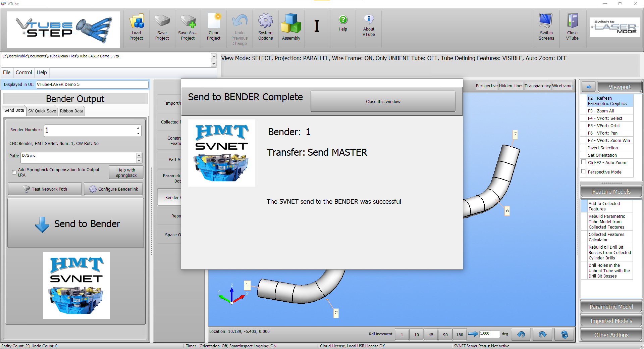Screen dimensions: 644x349
Task: Click Path field down arrow
Action: coord(139,160)
